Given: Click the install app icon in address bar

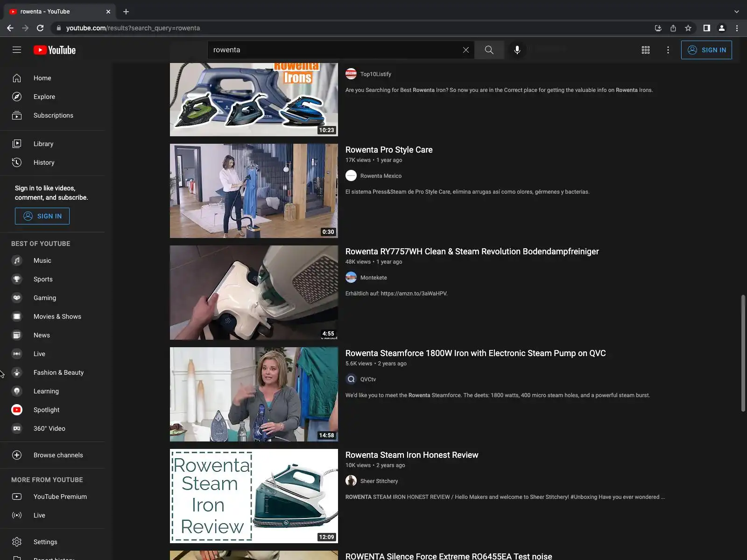Looking at the screenshot, I should tap(658, 28).
